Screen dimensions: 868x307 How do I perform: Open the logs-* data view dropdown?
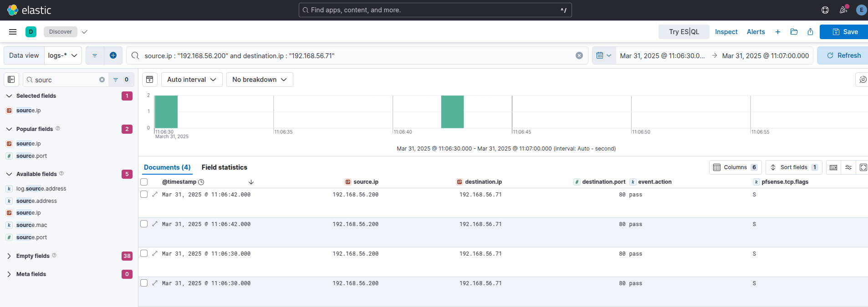click(x=63, y=55)
